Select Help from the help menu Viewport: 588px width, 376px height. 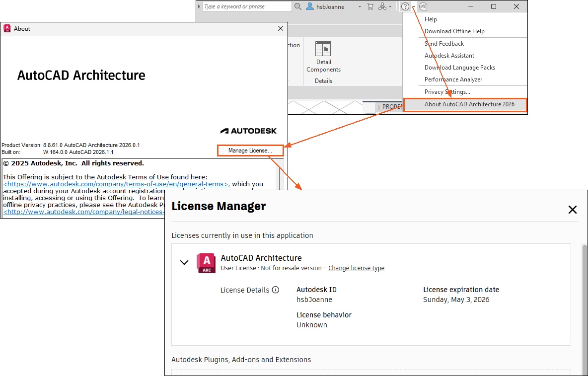(431, 19)
